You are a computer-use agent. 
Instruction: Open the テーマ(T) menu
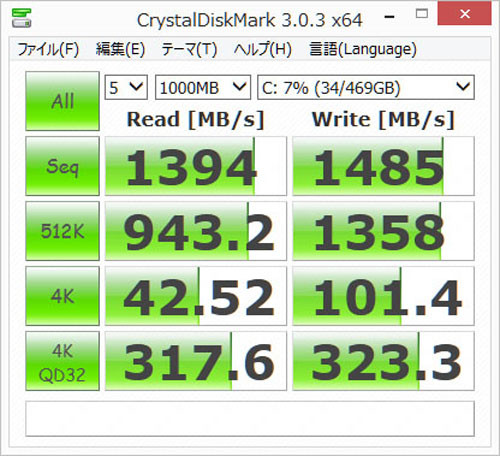tap(189, 49)
